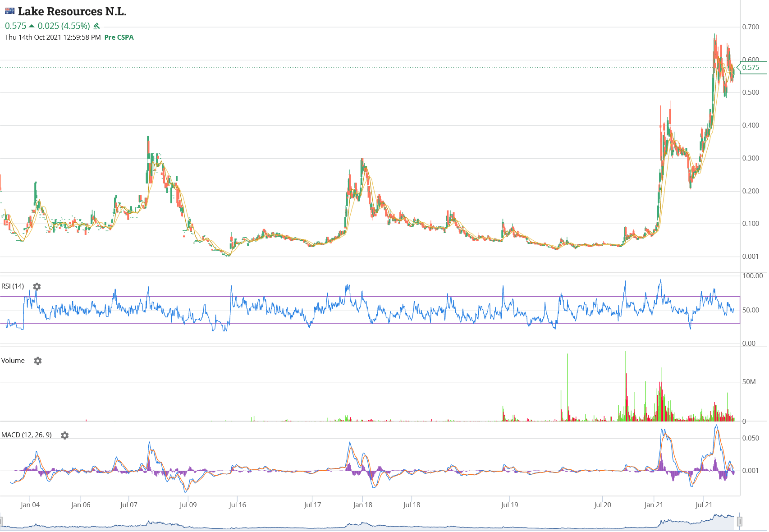Screen dimensions: 769x532
Task: Click the 0.700 price axis label
Action: 751,27
